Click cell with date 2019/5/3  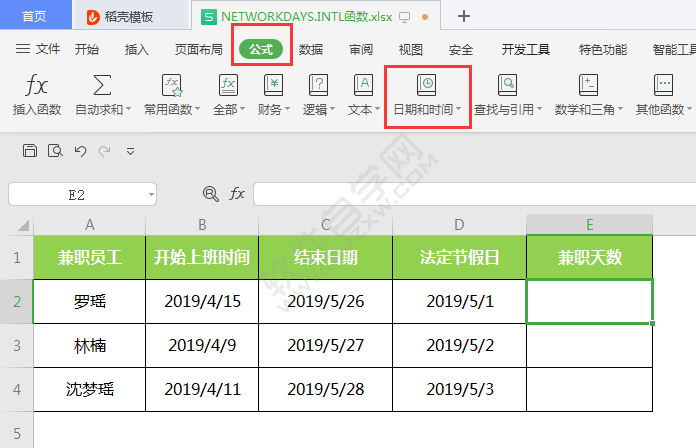459,389
